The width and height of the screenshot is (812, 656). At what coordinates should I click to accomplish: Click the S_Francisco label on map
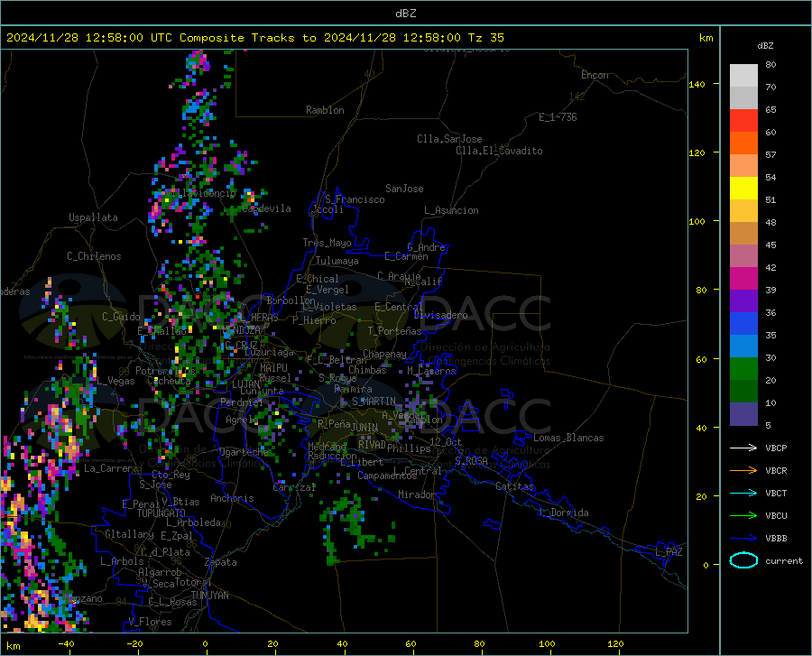tap(355, 199)
